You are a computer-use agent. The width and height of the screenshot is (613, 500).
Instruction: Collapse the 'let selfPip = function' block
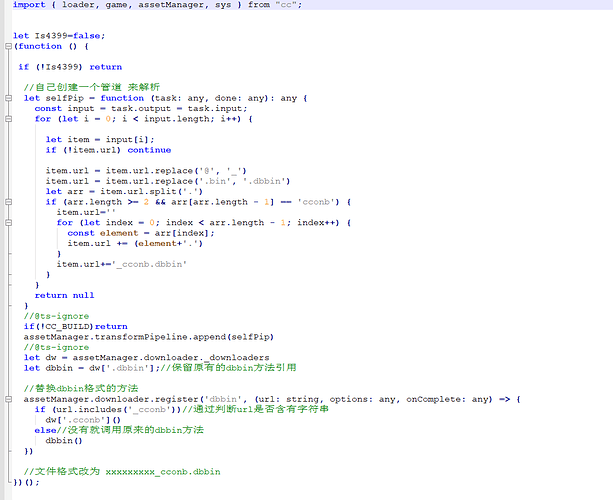click(x=9, y=98)
